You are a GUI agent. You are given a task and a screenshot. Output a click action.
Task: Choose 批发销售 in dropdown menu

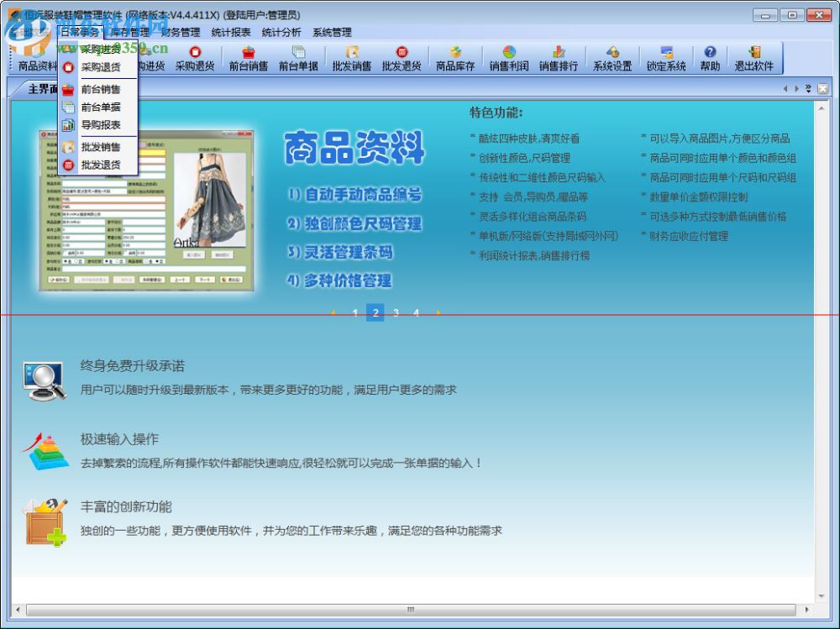(x=100, y=147)
